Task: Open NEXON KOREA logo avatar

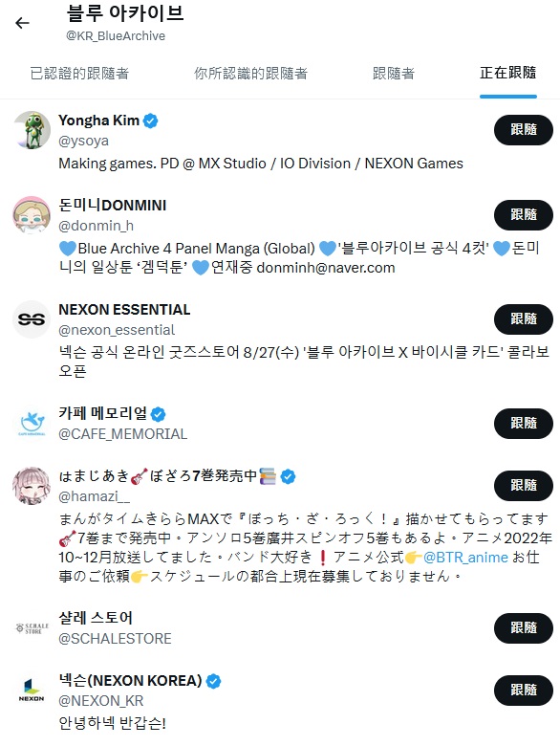Action: click(x=32, y=691)
